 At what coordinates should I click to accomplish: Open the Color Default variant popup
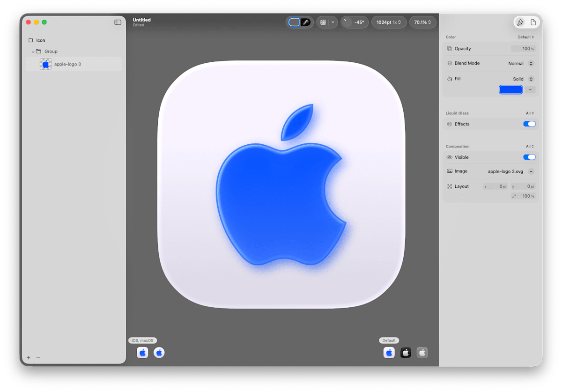coord(525,37)
